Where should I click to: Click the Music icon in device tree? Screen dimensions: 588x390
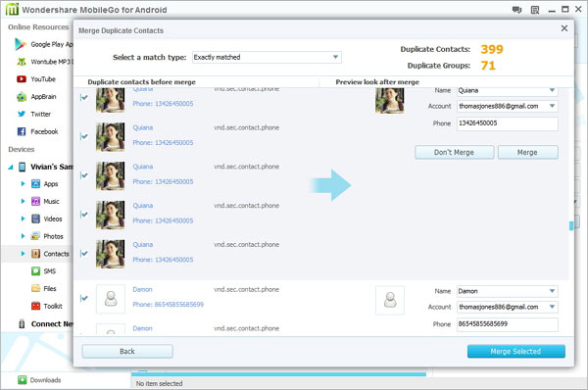(x=35, y=202)
